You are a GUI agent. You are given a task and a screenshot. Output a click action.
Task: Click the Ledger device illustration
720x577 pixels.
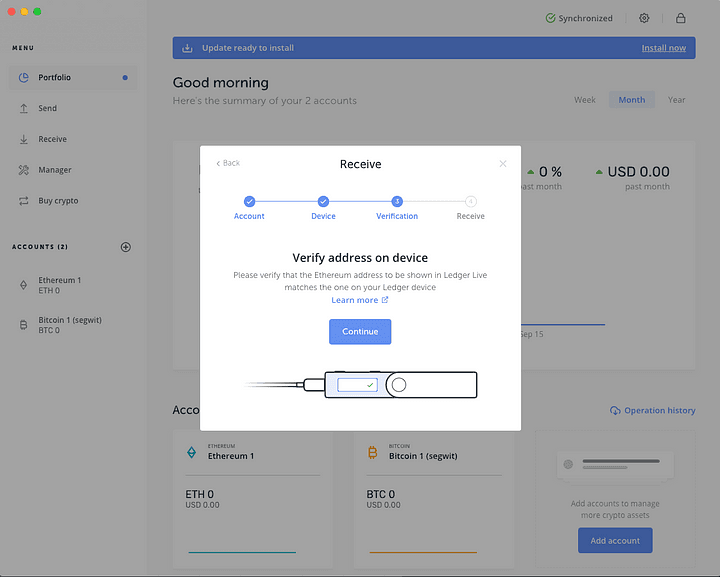click(361, 385)
